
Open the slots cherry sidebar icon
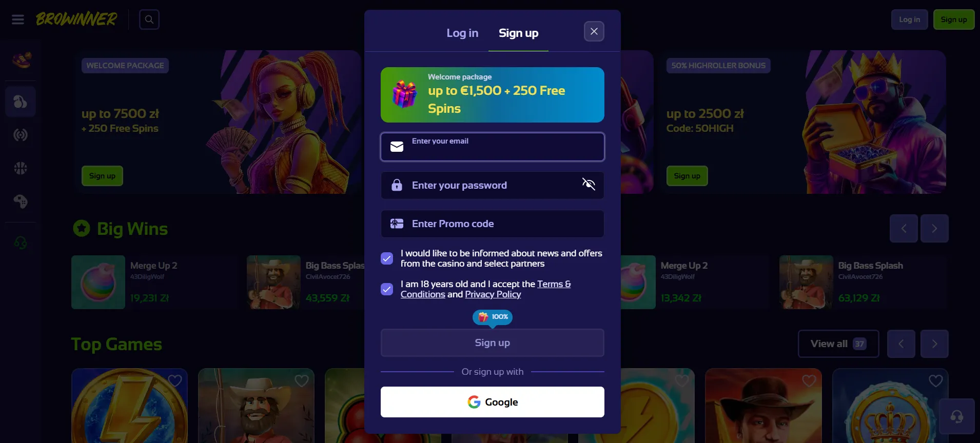[21, 102]
